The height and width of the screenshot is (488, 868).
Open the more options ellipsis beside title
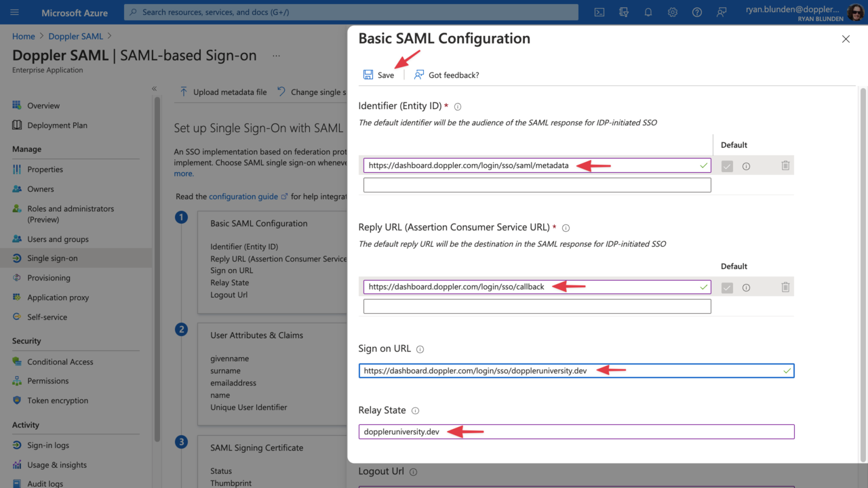coord(276,56)
